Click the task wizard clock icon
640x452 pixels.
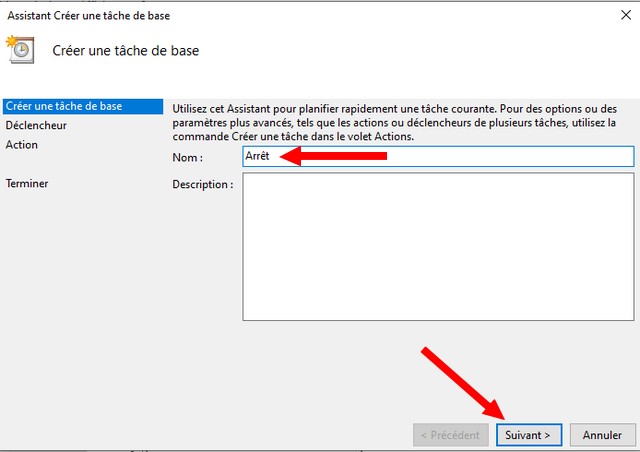tap(21, 50)
